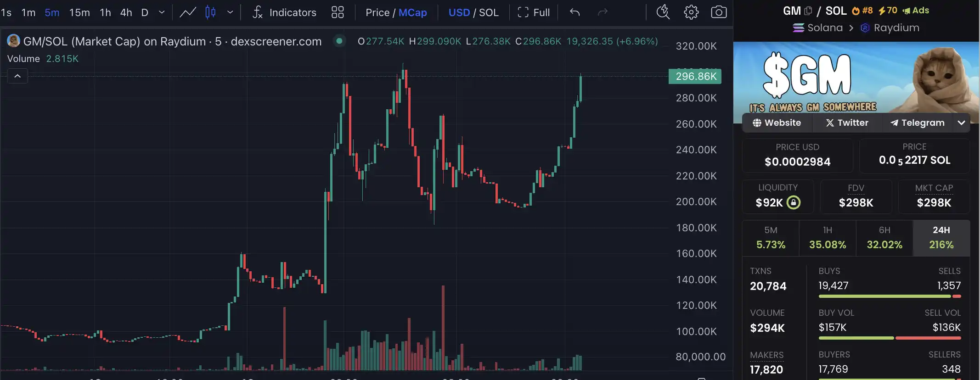
Task: Open the token Website link
Action: tap(777, 123)
